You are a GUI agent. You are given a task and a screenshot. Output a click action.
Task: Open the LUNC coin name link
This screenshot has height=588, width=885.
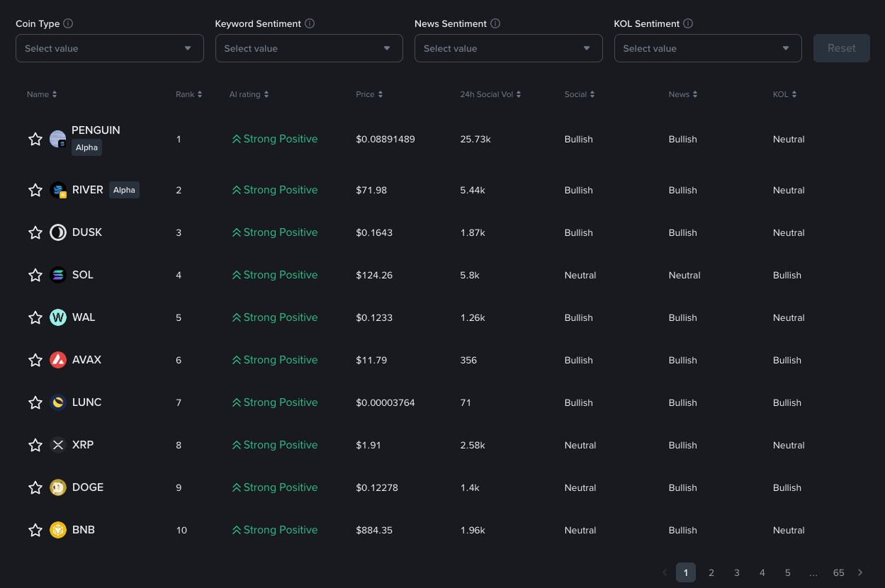tap(86, 402)
